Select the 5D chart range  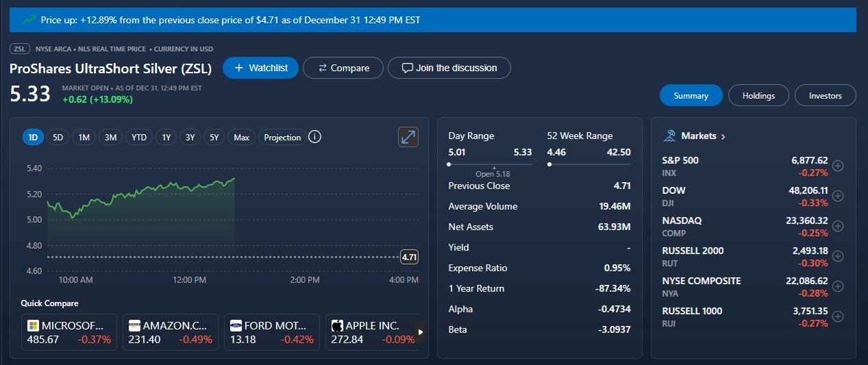tap(58, 138)
